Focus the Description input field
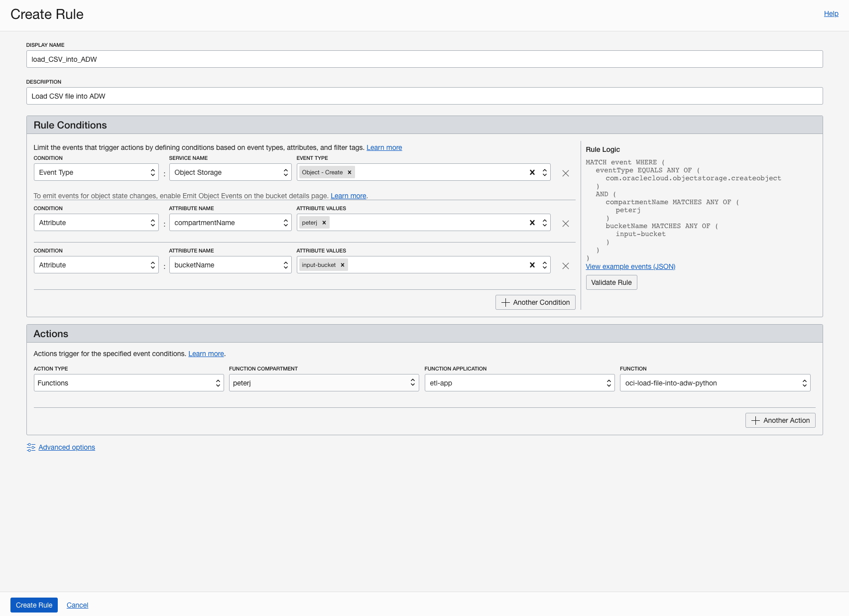 tap(424, 96)
